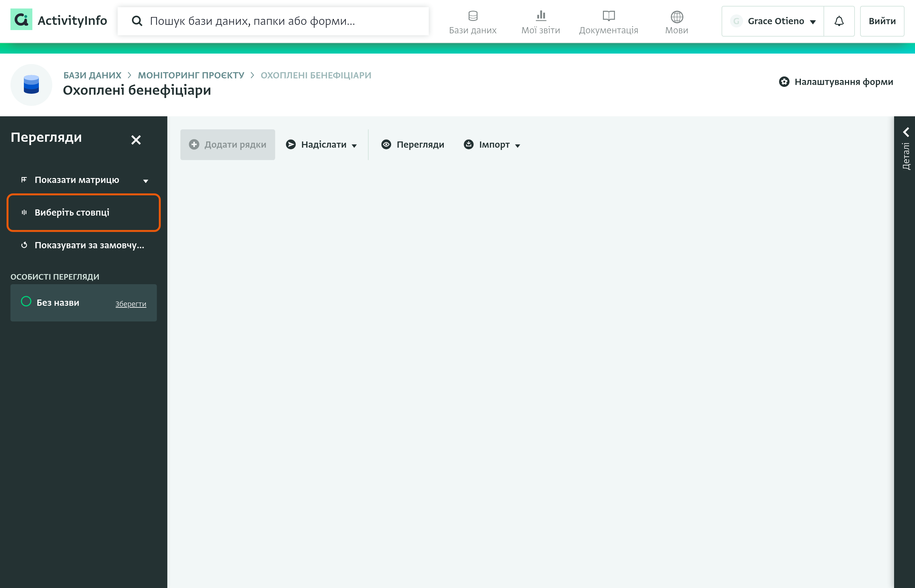Open the notifications bell

839,21
